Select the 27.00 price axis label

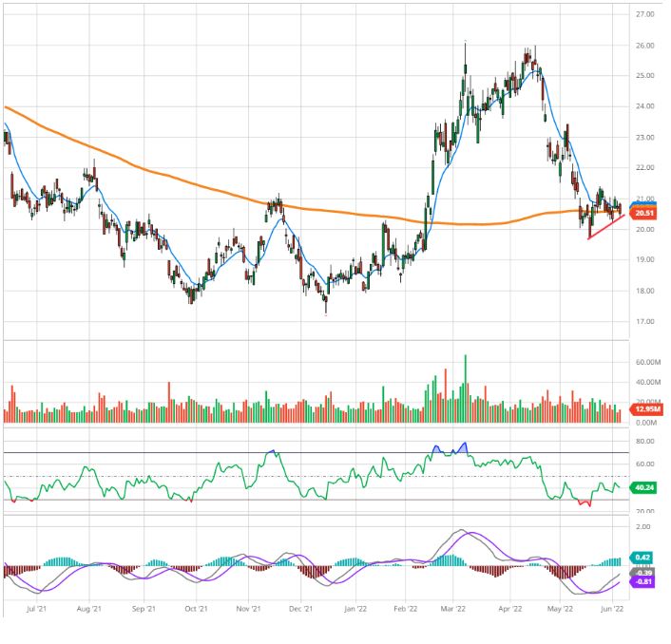point(644,14)
